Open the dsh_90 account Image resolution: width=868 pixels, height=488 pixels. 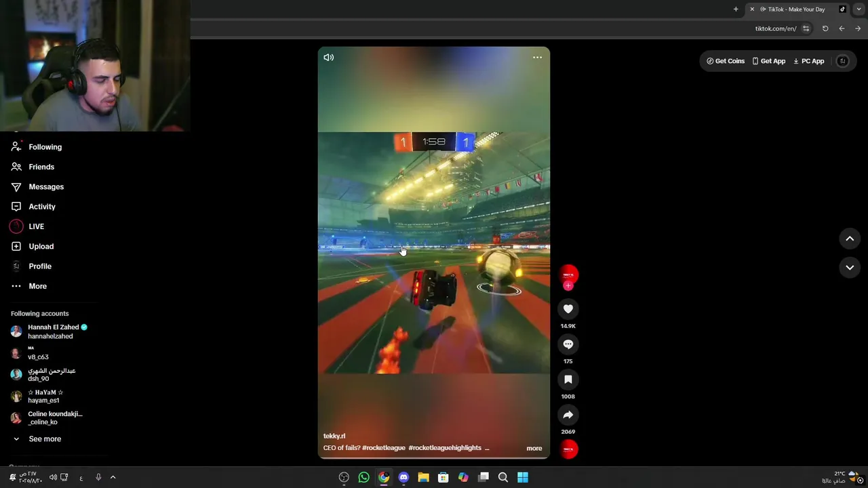[43, 375]
